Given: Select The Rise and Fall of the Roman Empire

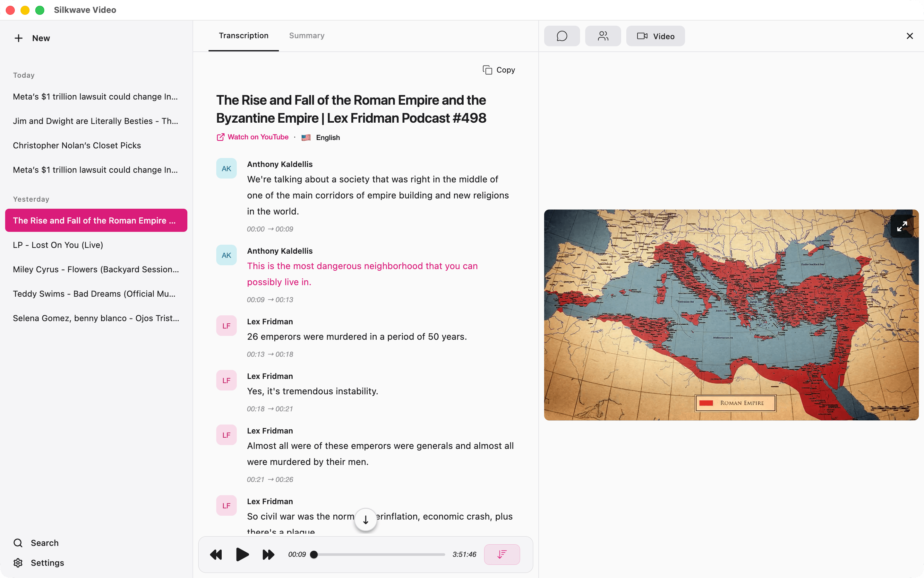Looking at the screenshot, I should (96, 220).
